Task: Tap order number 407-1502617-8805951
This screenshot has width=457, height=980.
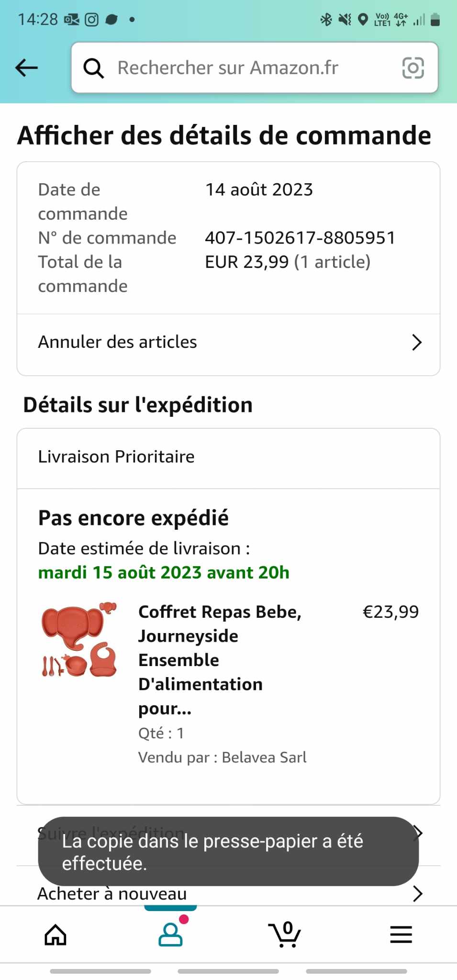Action: [x=300, y=238]
